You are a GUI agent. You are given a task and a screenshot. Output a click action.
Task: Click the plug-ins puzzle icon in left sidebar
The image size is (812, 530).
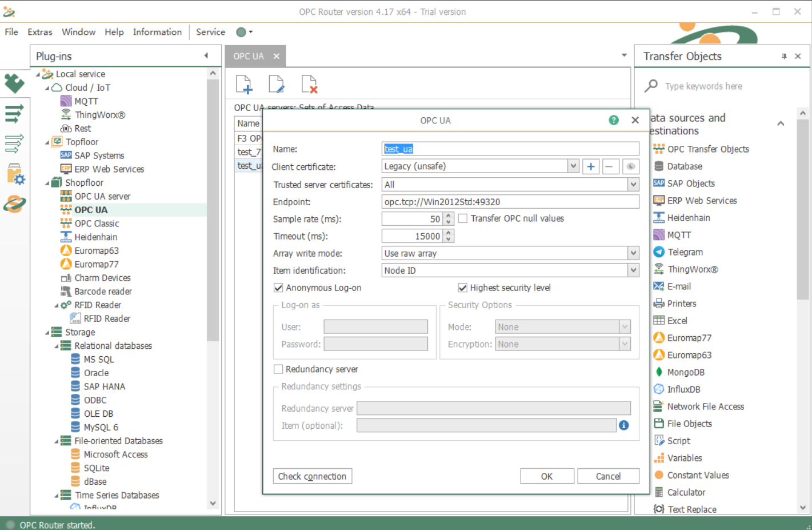tap(14, 83)
